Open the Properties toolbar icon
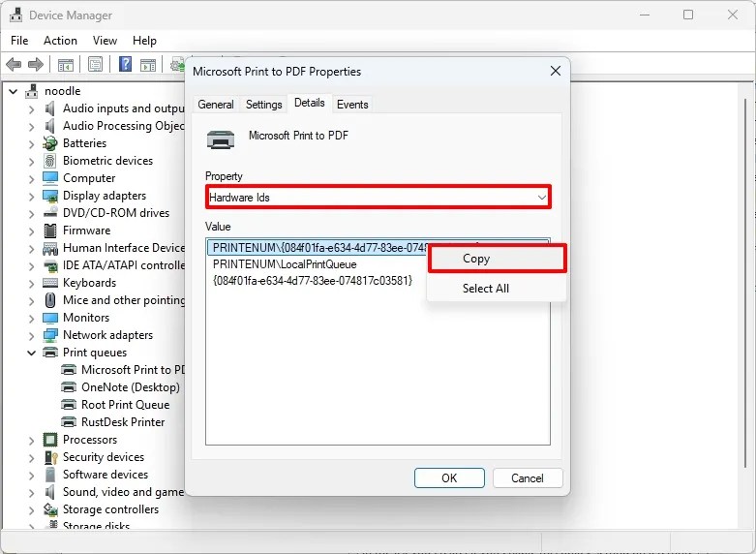Viewport: 756px width, 554px height. click(96, 64)
